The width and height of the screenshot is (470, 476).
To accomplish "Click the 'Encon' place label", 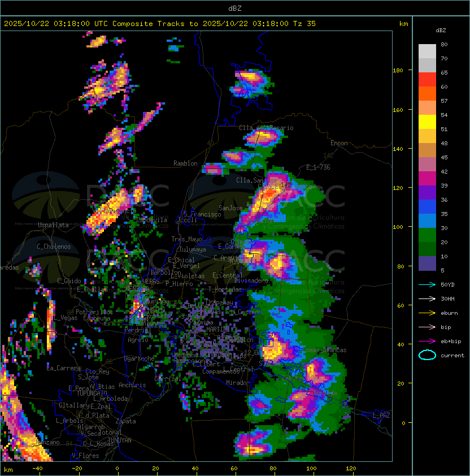I will (x=339, y=143).
